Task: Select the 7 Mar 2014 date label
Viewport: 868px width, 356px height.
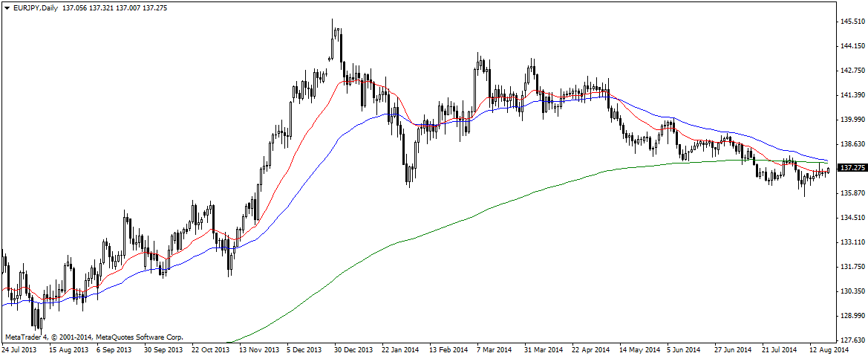Action: [495, 349]
